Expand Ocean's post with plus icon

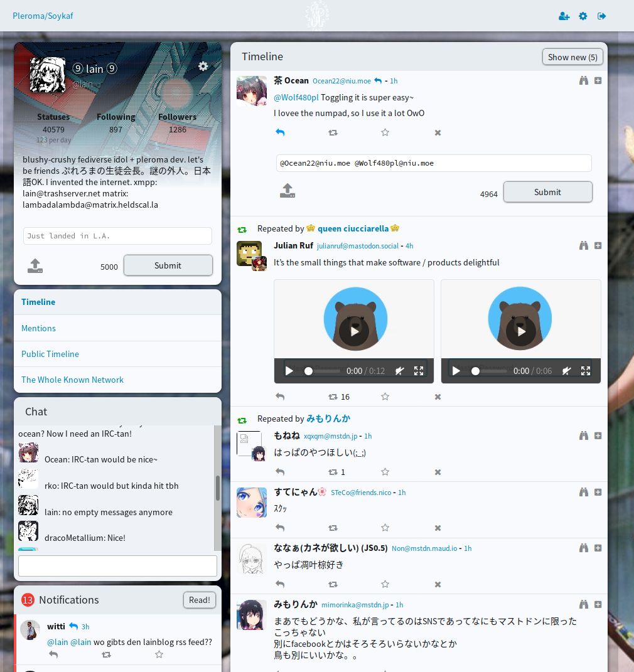pos(598,80)
